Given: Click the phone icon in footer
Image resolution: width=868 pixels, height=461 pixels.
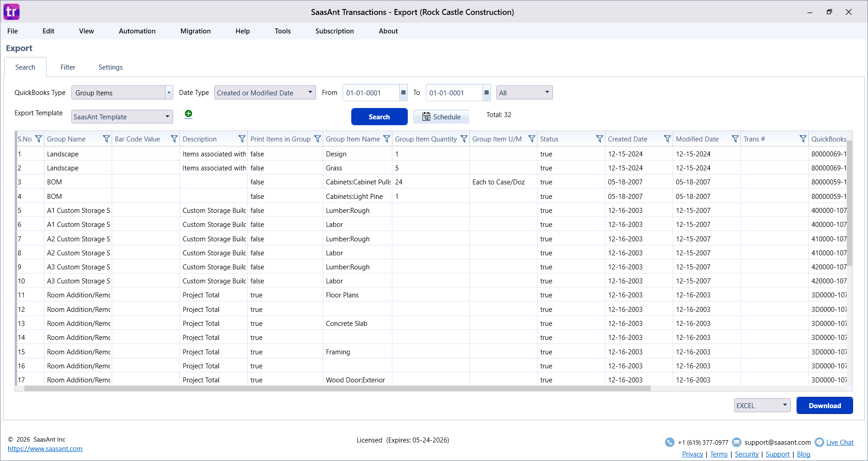Looking at the screenshot, I should 670,442.
